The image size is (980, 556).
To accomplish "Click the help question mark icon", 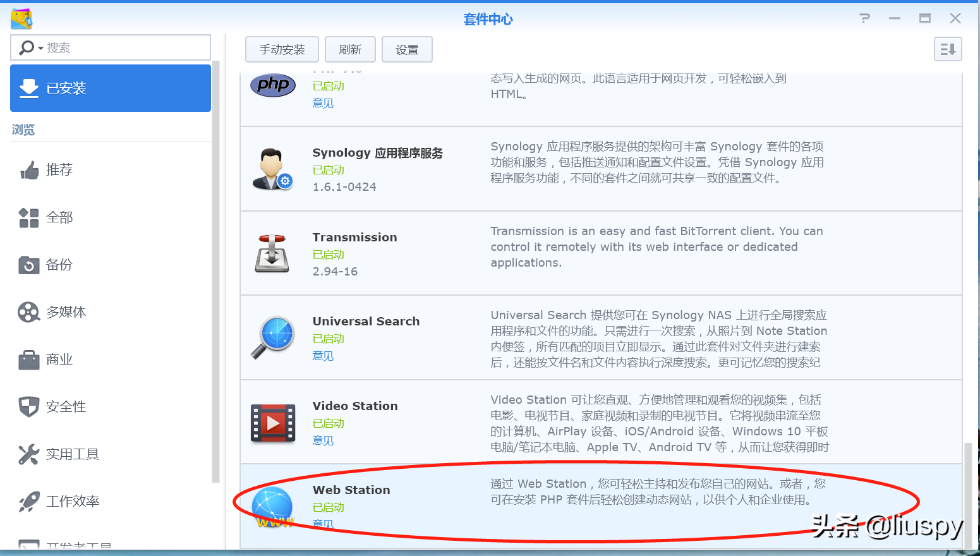I will tap(864, 18).
